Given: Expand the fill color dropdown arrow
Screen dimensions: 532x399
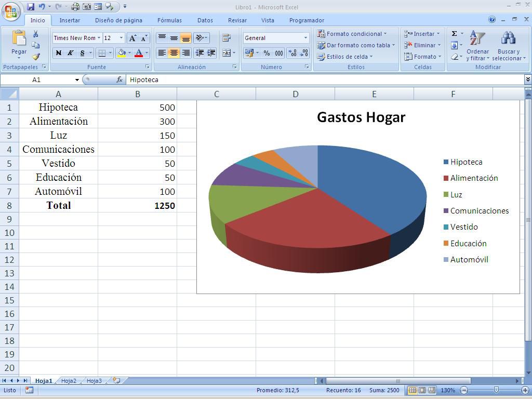Looking at the screenshot, I should click(129, 53).
